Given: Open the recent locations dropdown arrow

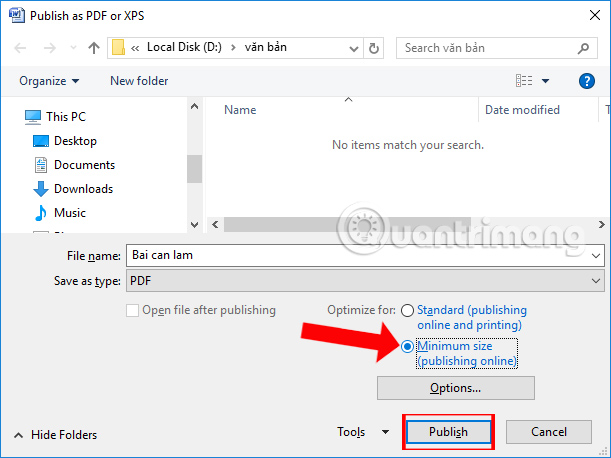Looking at the screenshot, I should 73,48.
